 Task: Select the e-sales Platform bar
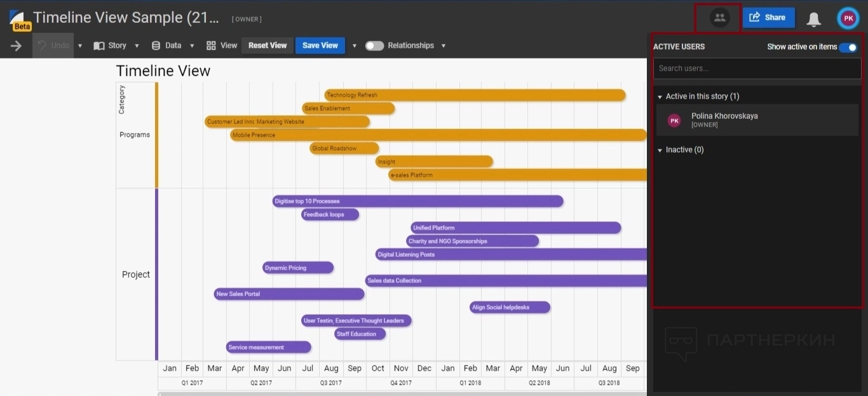click(x=517, y=175)
